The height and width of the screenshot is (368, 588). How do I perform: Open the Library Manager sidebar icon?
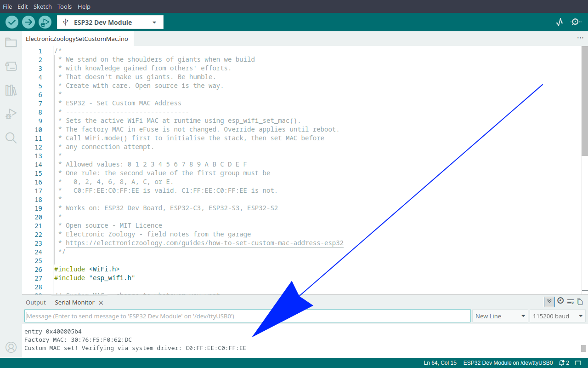click(x=11, y=90)
